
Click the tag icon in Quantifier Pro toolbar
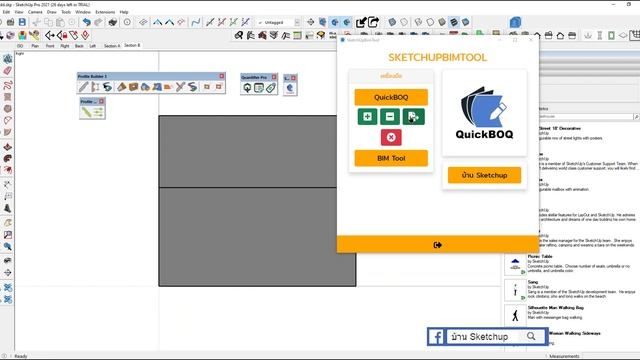point(271,88)
